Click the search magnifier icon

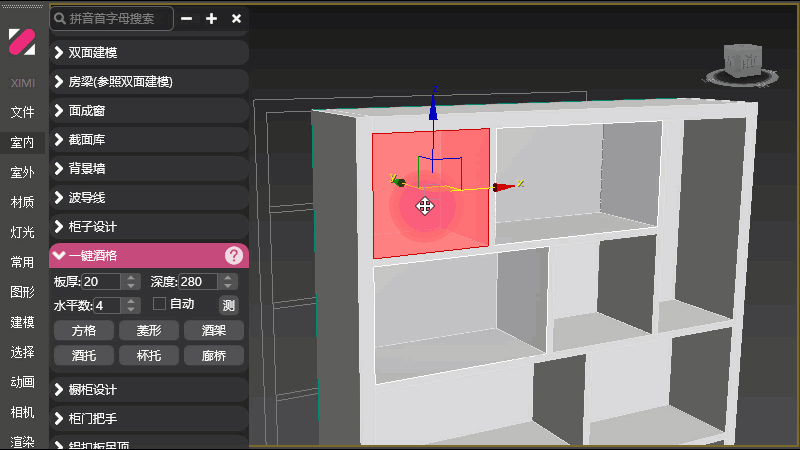pos(60,19)
